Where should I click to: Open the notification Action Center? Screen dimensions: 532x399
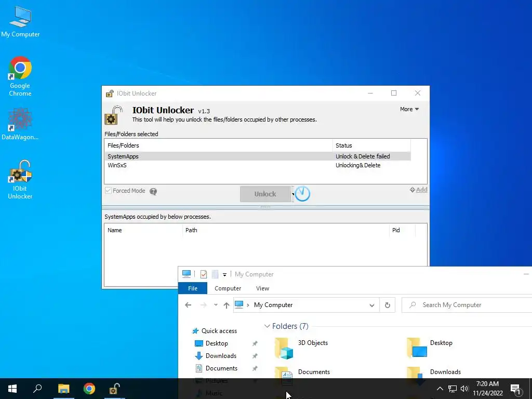tap(516, 389)
